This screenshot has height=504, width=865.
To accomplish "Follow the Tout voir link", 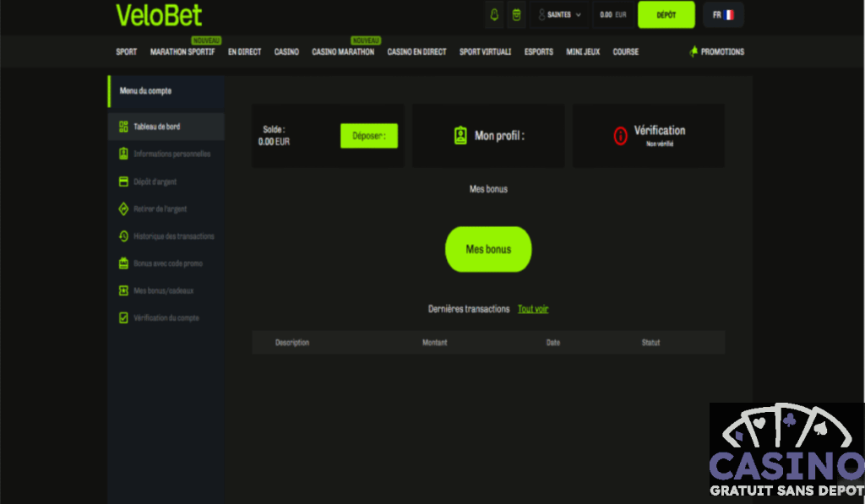I will [x=533, y=309].
